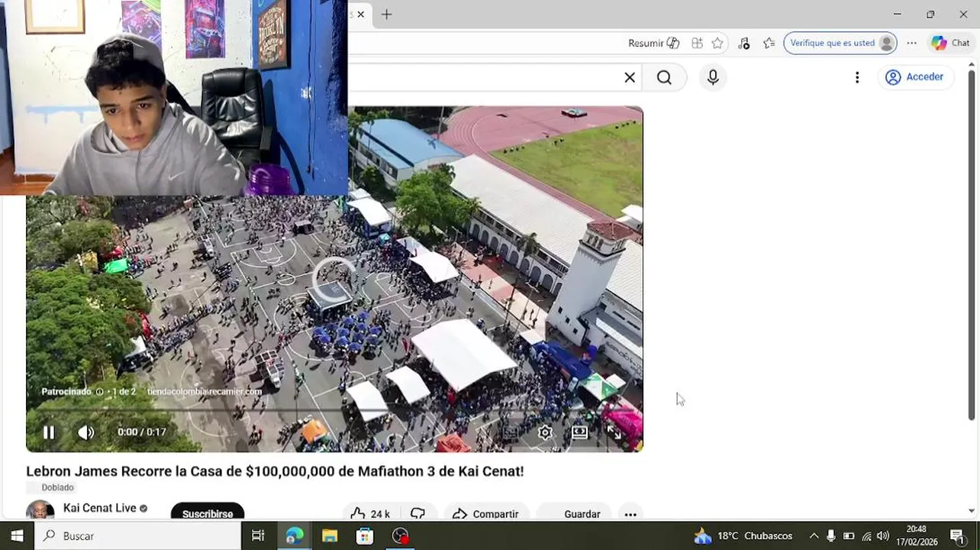This screenshot has height=550, width=980.
Task: Switch to theater mode in the player
Action: coord(579,432)
